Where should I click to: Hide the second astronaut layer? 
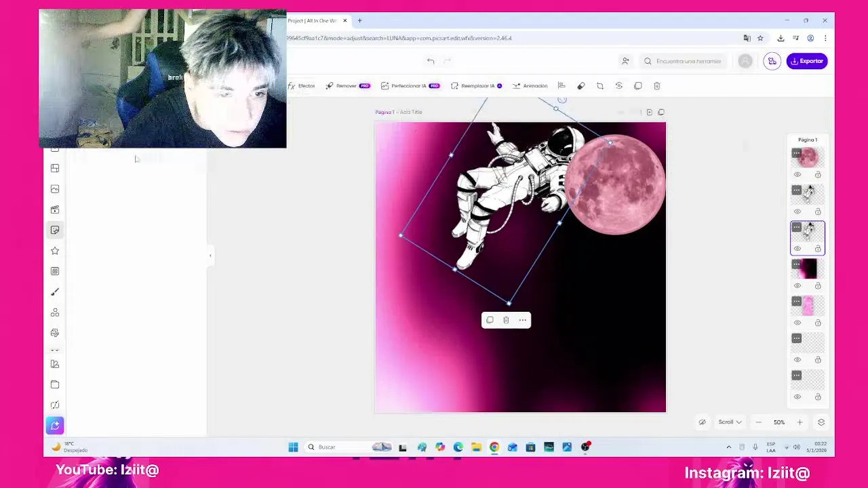(x=797, y=211)
